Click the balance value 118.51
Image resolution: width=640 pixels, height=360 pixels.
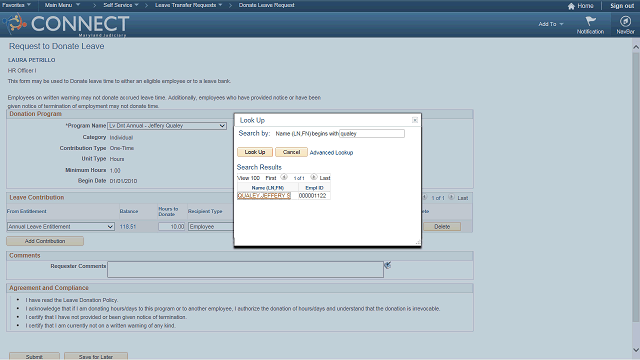[128, 227]
